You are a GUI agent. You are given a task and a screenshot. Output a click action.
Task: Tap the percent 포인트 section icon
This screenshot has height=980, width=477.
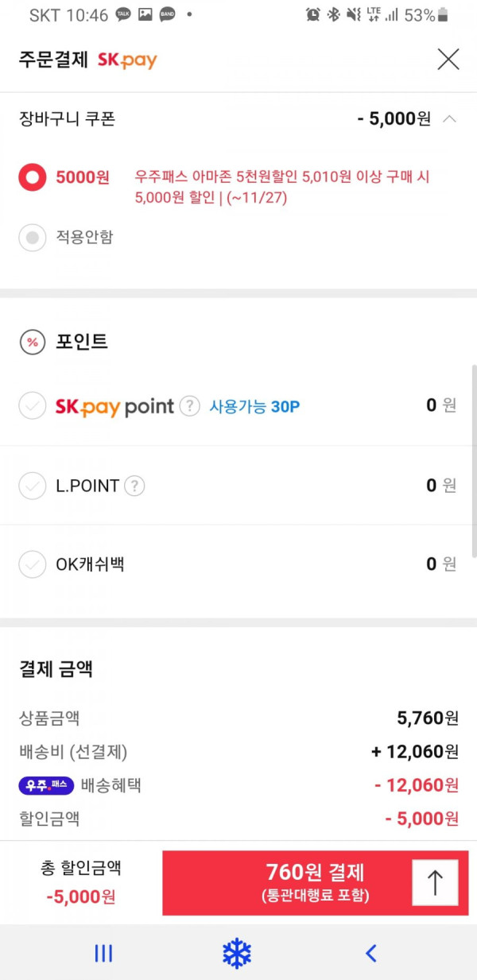click(x=32, y=342)
